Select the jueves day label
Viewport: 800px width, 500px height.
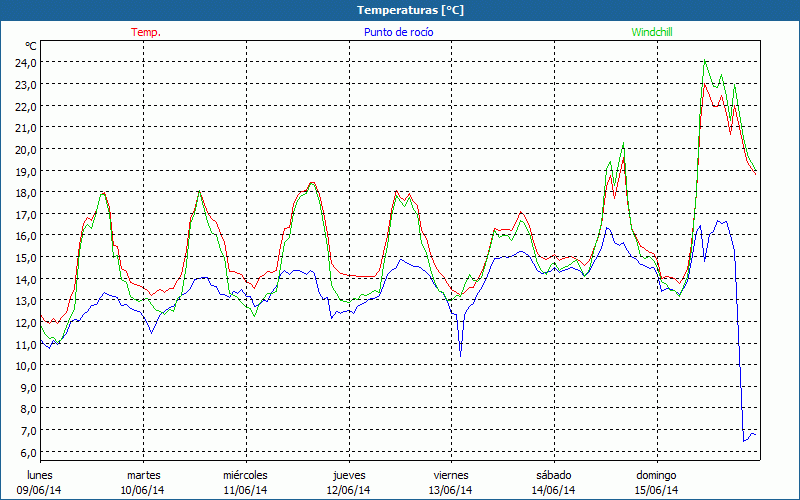coord(348,474)
